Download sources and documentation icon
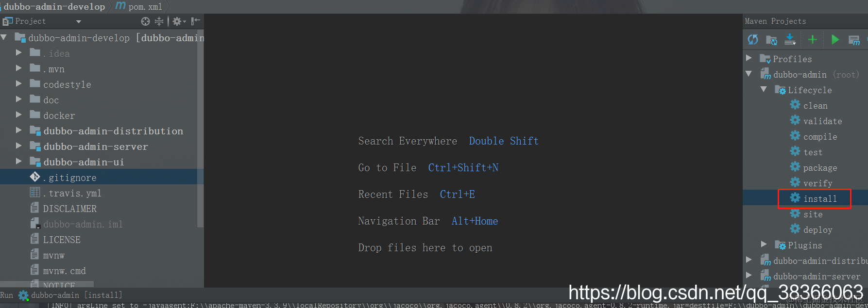868x308 pixels. [x=790, y=39]
